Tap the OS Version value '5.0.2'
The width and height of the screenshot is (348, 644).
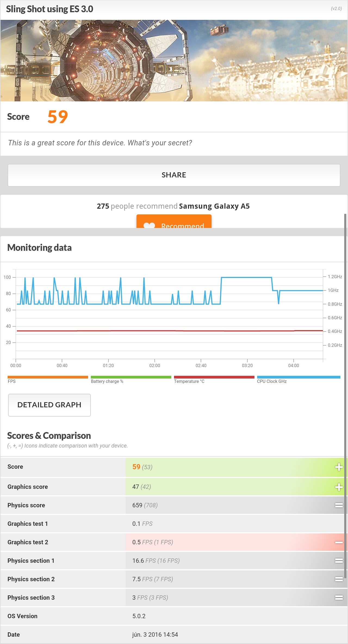[x=139, y=616]
